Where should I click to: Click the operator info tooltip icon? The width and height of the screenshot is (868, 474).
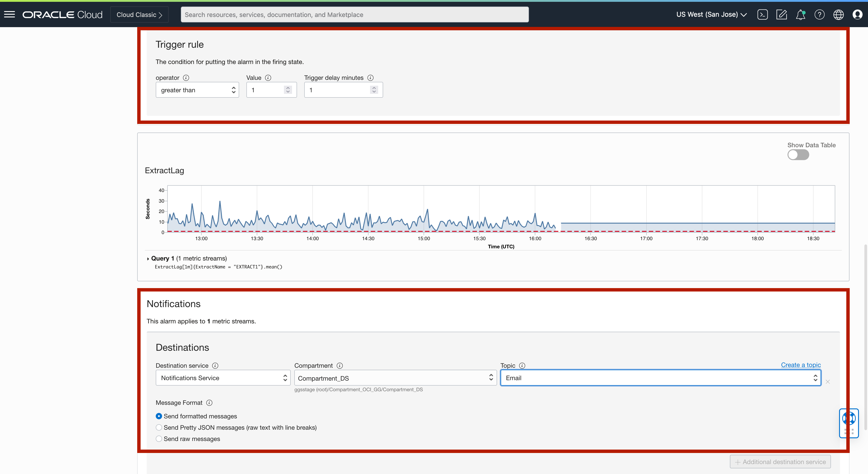pos(186,78)
